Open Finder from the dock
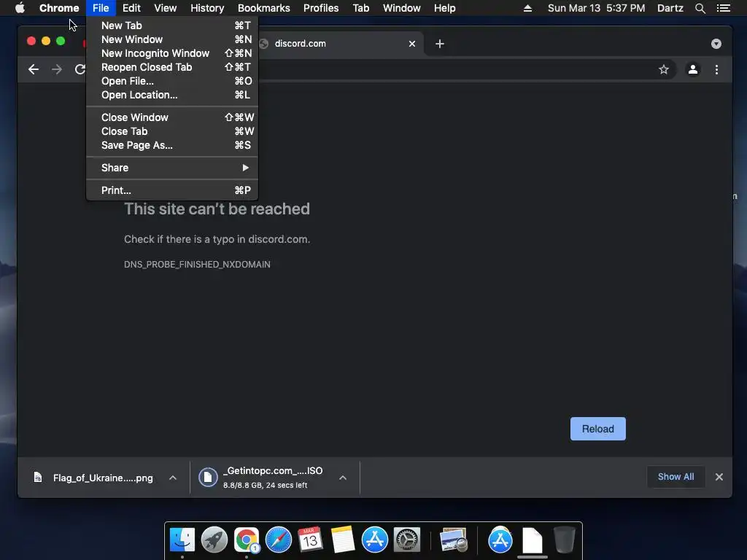The image size is (747, 560). (x=182, y=540)
